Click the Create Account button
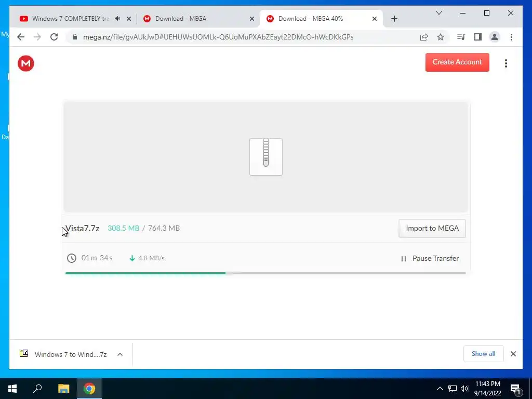 point(457,62)
